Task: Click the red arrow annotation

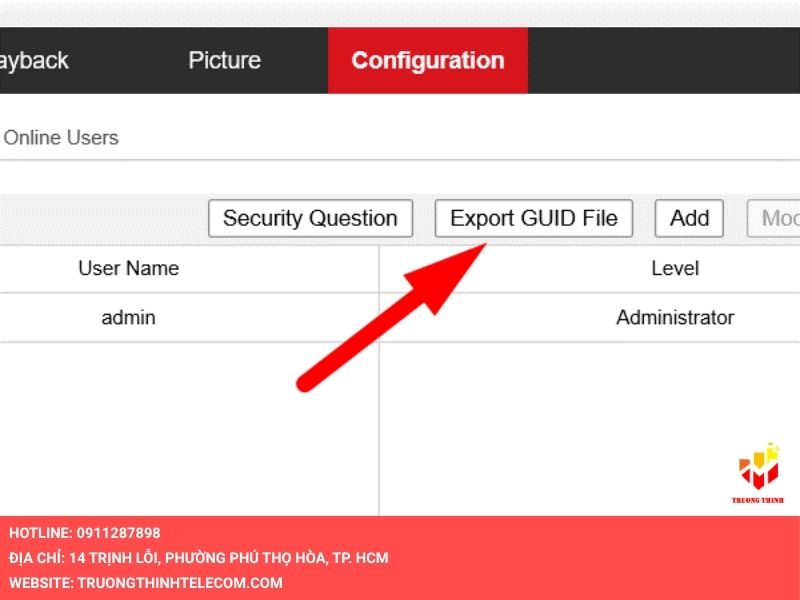Action: (x=391, y=318)
